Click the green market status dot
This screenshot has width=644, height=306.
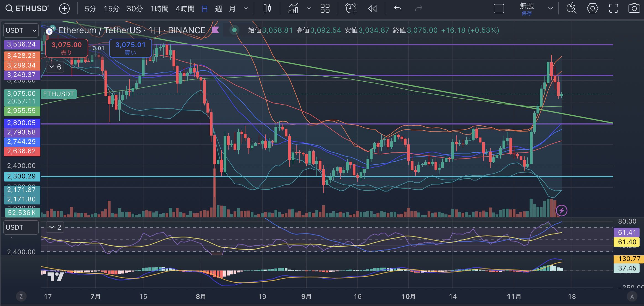pos(234,30)
